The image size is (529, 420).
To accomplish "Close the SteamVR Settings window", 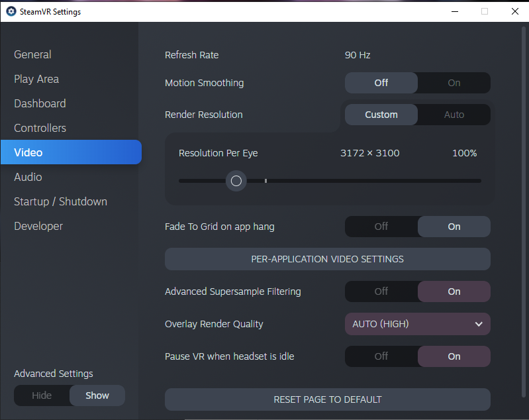I will click(x=515, y=11).
